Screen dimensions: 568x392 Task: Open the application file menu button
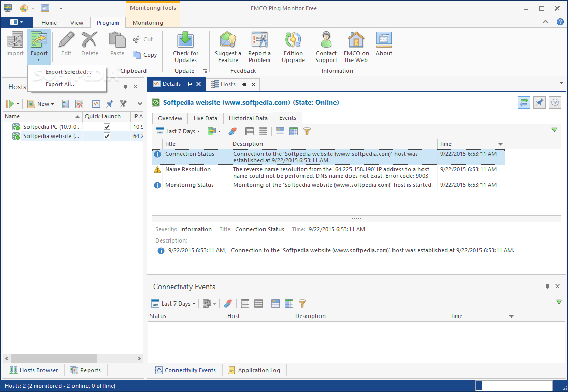coord(16,22)
